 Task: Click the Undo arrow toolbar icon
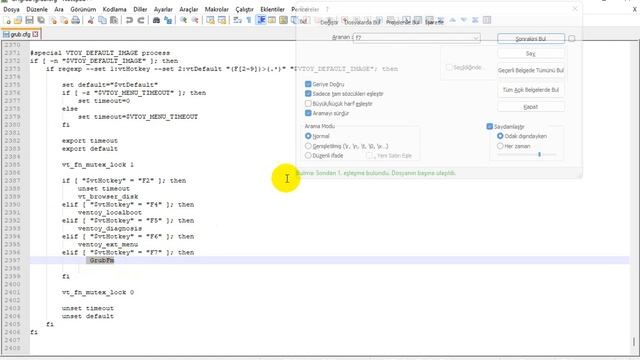click(x=129, y=20)
